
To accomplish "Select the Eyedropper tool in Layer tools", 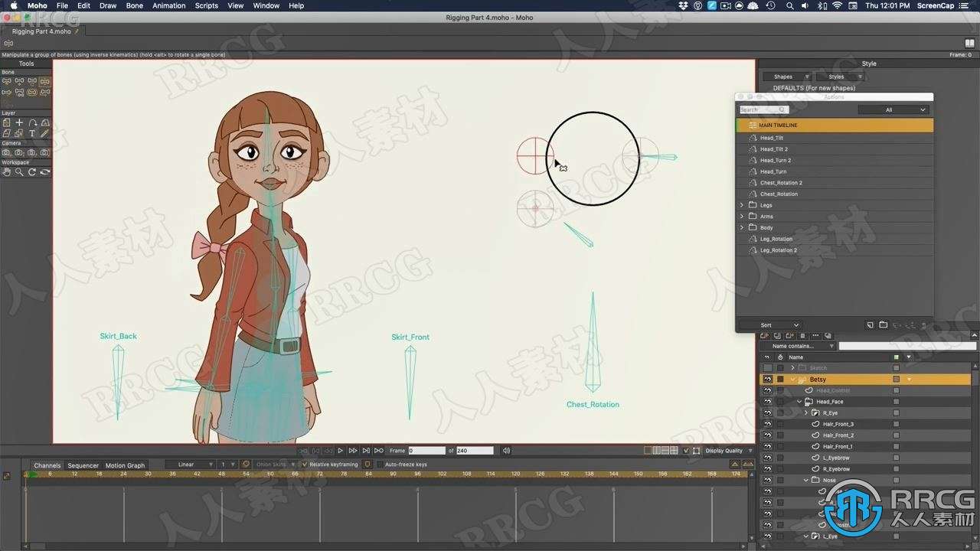I will pos(45,133).
